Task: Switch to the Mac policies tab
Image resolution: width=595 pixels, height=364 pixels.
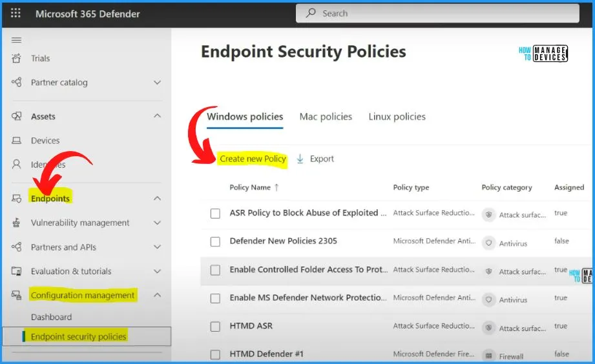Action: (x=326, y=117)
